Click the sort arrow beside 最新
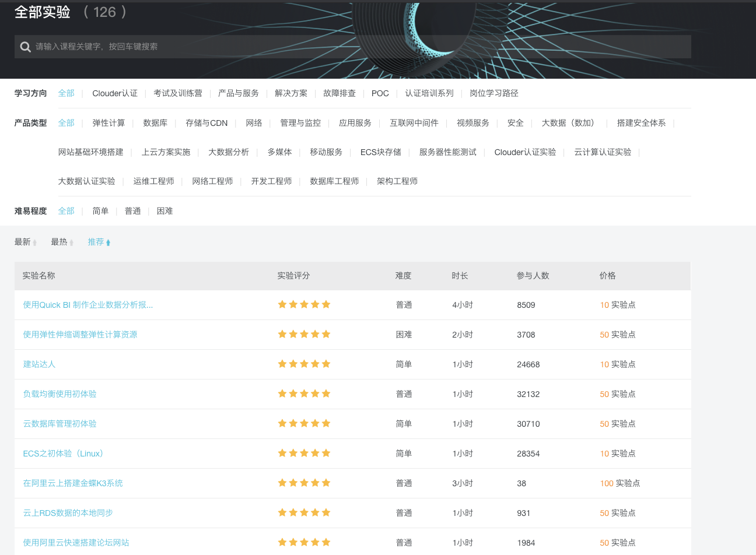Screen dimensions: 756x555 point(36,241)
